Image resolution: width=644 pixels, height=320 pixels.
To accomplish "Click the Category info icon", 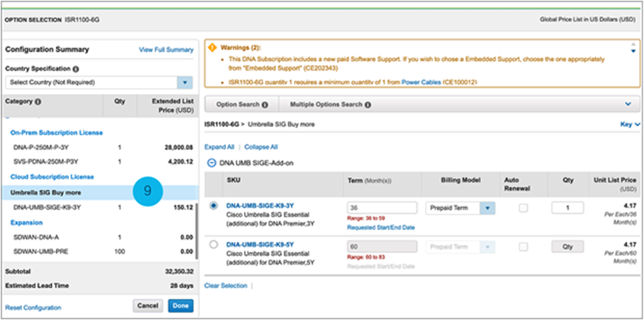I will coord(38,102).
